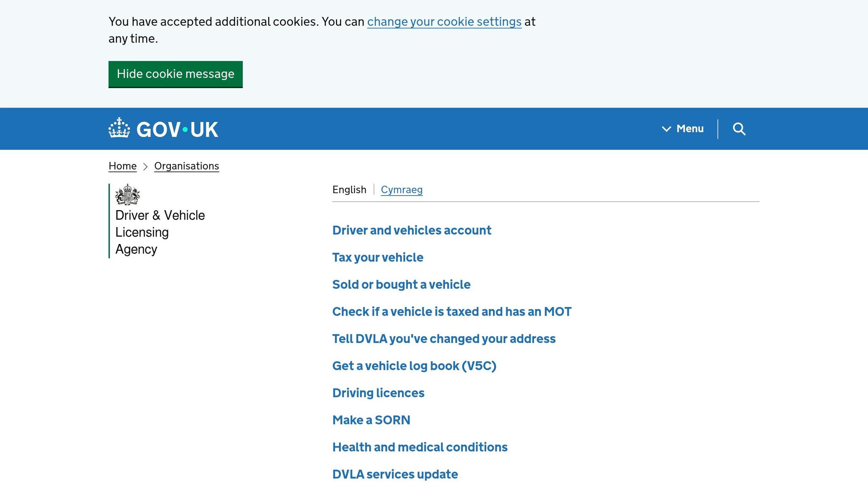Screen dimensions: 868x488
Task: Open the search with the magnifier icon
Action: 739,129
